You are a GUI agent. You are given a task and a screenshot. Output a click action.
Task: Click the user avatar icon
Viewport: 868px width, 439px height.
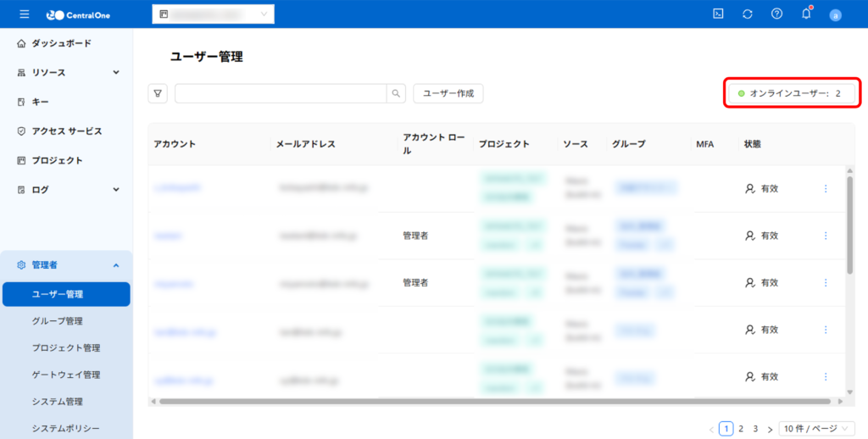835,15
